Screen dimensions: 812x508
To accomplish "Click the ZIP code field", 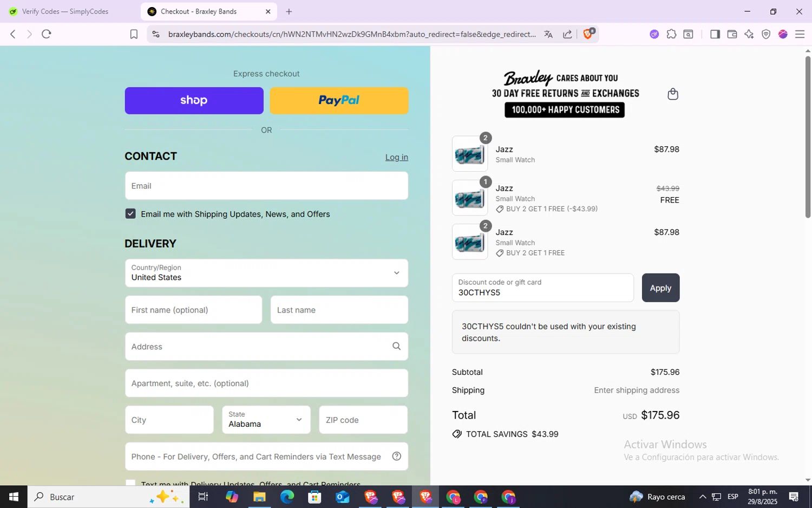I will (363, 420).
